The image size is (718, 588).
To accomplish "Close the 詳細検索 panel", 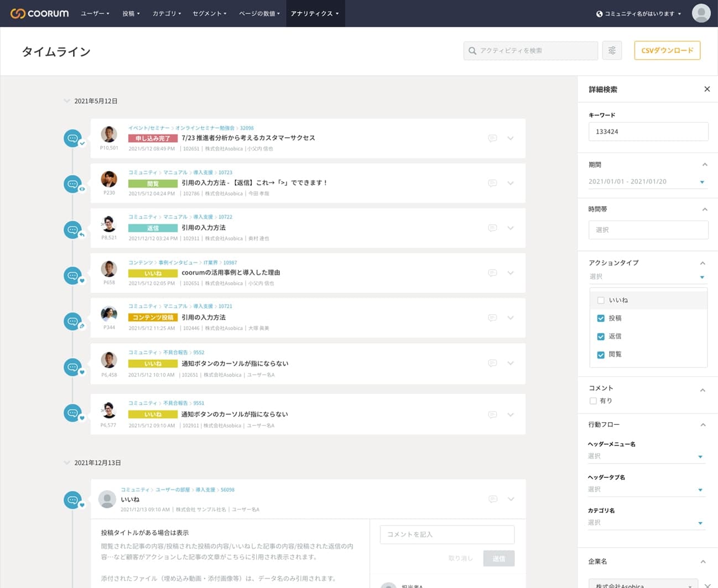I will [x=706, y=89].
